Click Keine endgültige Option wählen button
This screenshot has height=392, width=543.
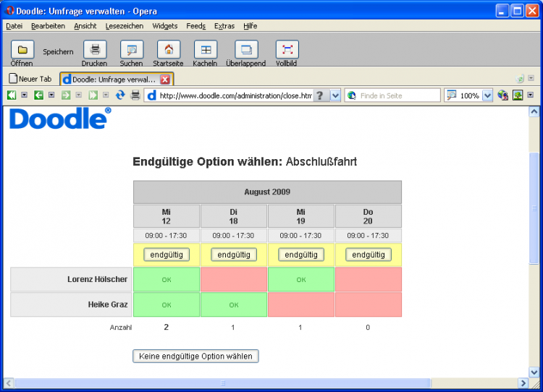click(x=195, y=356)
